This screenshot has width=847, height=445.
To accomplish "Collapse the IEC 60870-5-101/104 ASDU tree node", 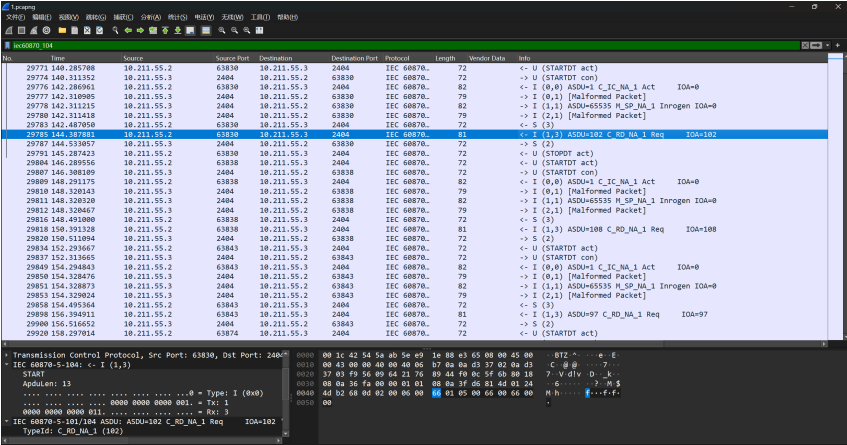I will click(x=6, y=421).
